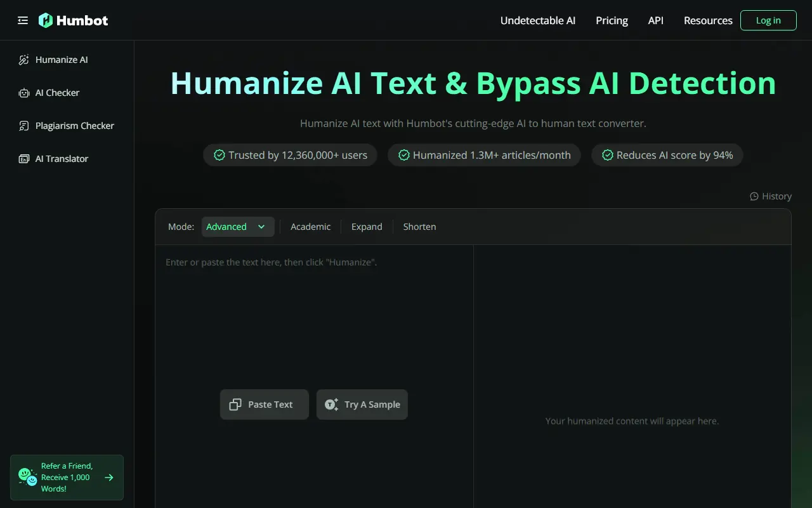This screenshot has height=508, width=812.
Task: Switch humanizing mode to Expand
Action: point(367,227)
